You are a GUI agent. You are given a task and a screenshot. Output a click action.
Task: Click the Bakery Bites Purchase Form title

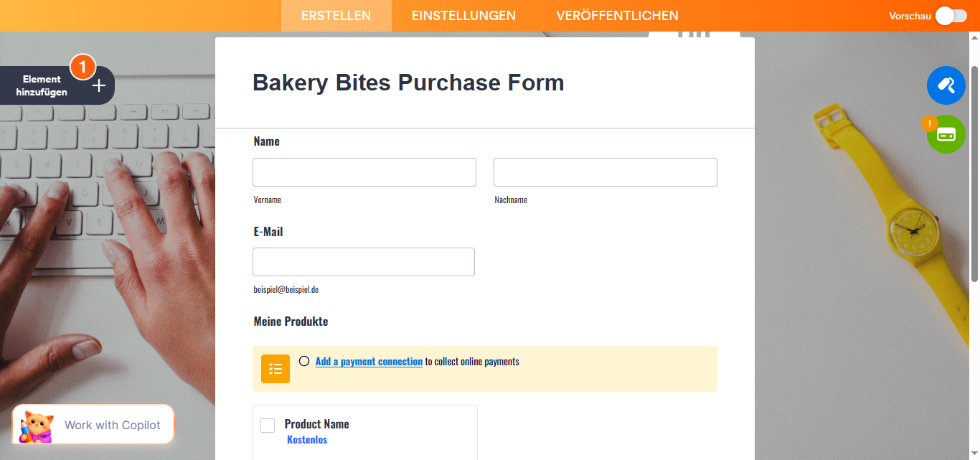[407, 83]
